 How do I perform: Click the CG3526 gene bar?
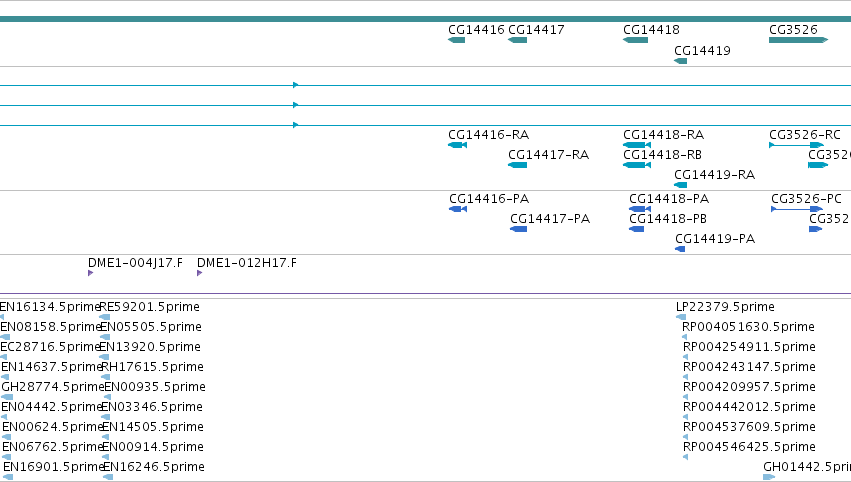click(x=798, y=40)
